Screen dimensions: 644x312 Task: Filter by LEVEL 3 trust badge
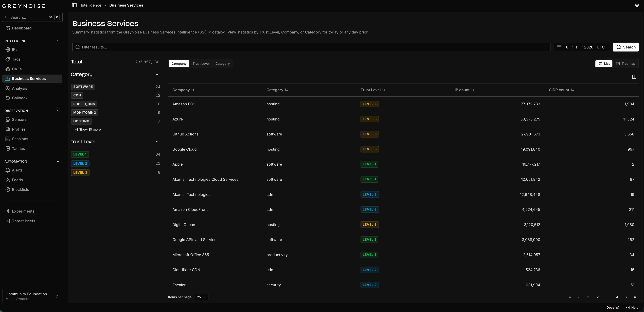[x=80, y=172]
